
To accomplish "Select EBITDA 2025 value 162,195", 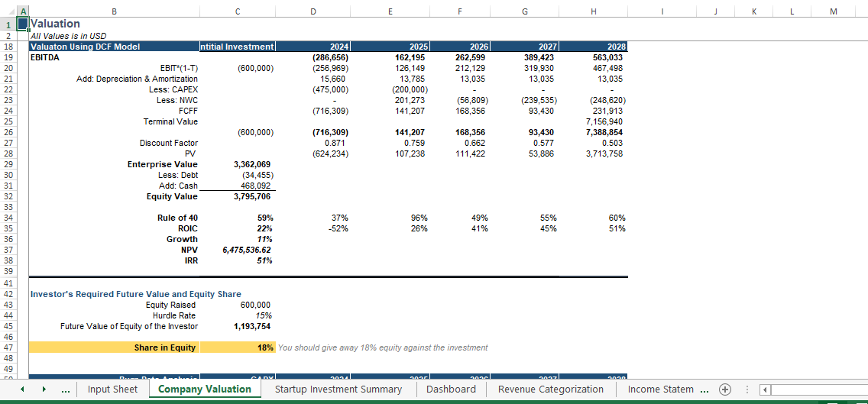I will tap(390, 57).
